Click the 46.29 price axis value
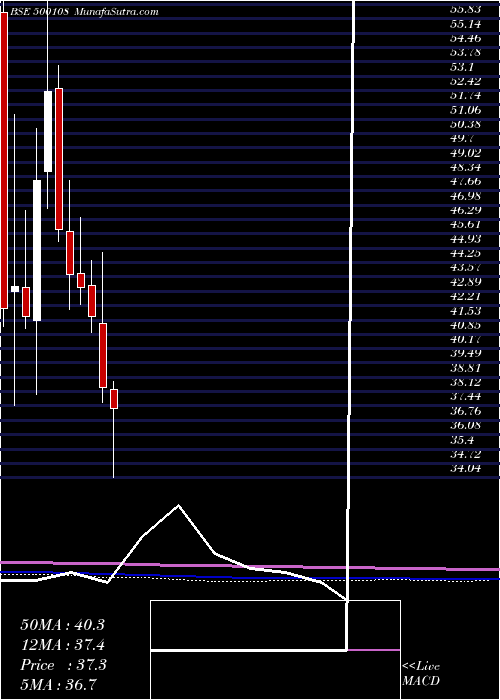Viewport: 500px width, 700px height. (x=464, y=210)
